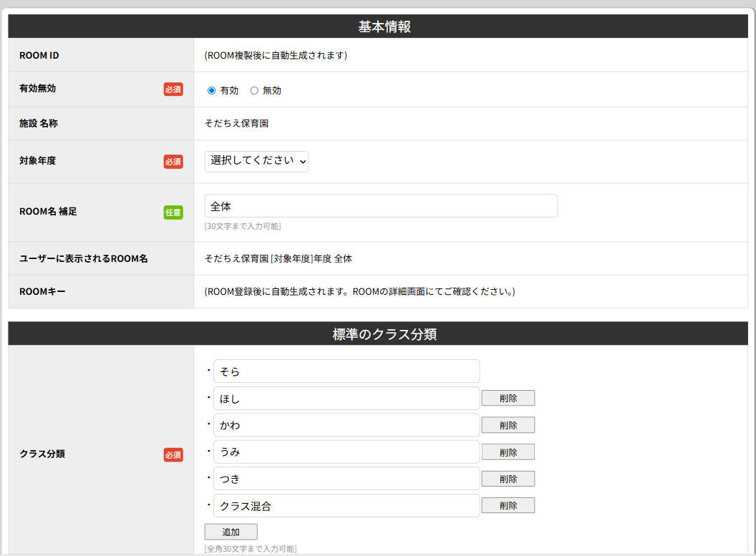Image resolution: width=756 pixels, height=556 pixels.
Task: Click the ほし class input field
Action: tap(346, 399)
